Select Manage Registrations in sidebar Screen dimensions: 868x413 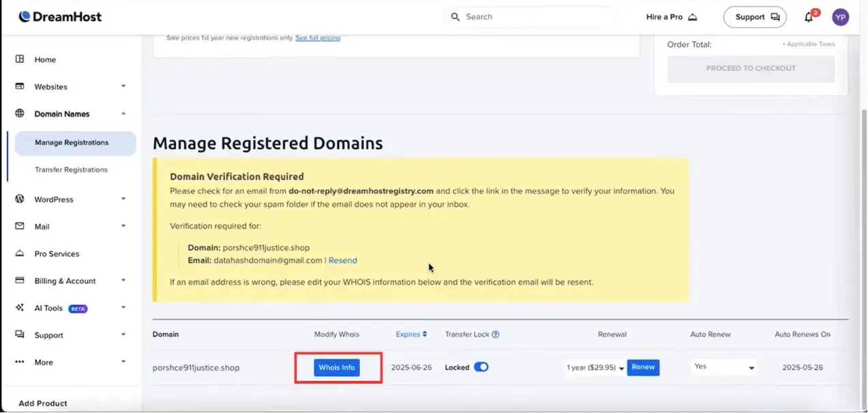tap(76, 143)
